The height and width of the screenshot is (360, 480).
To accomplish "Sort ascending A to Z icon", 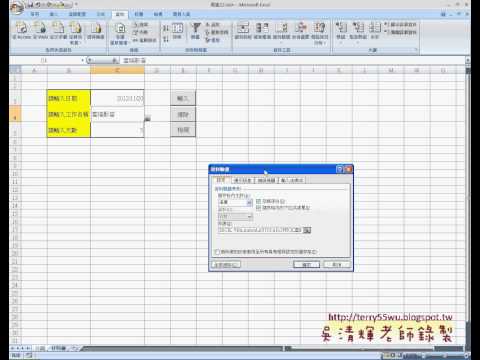I will [x=166, y=28].
